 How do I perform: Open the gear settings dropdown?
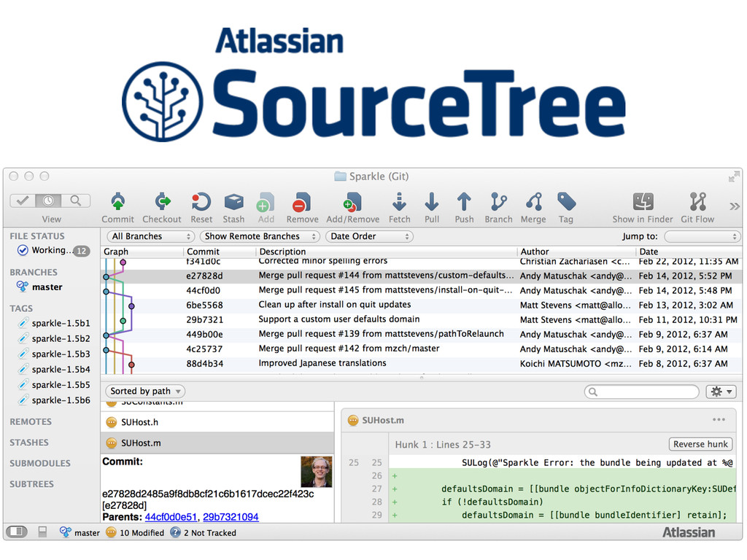point(721,392)
